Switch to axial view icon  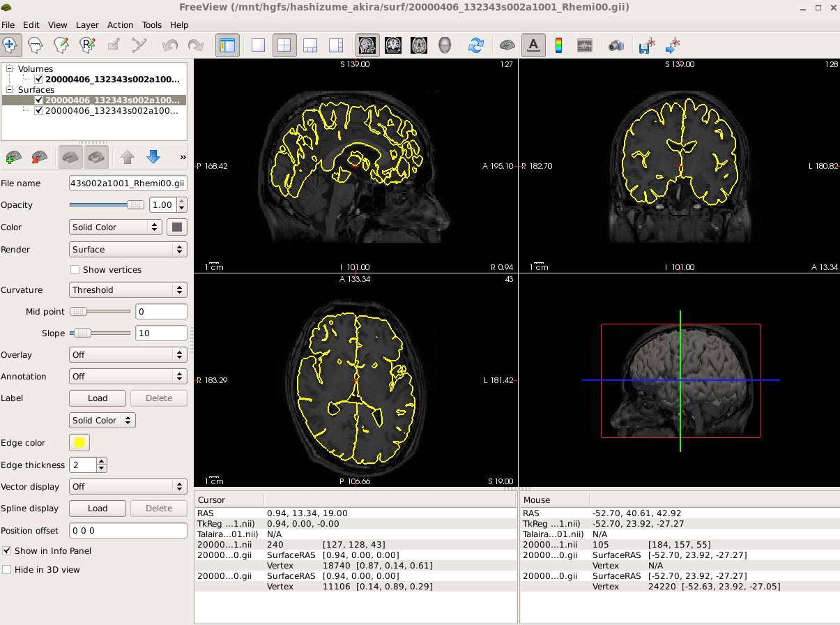click(419, 45)
